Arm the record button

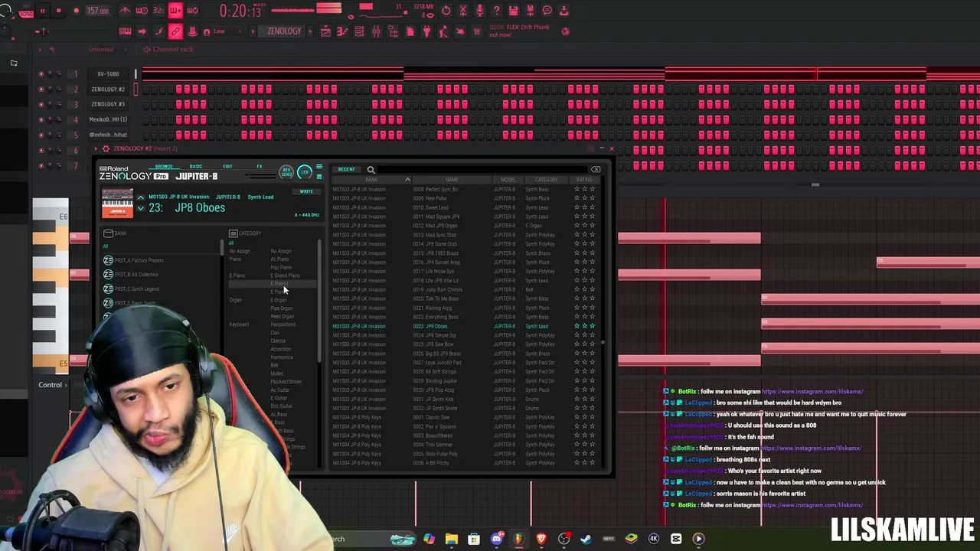[x=76, y=11]
